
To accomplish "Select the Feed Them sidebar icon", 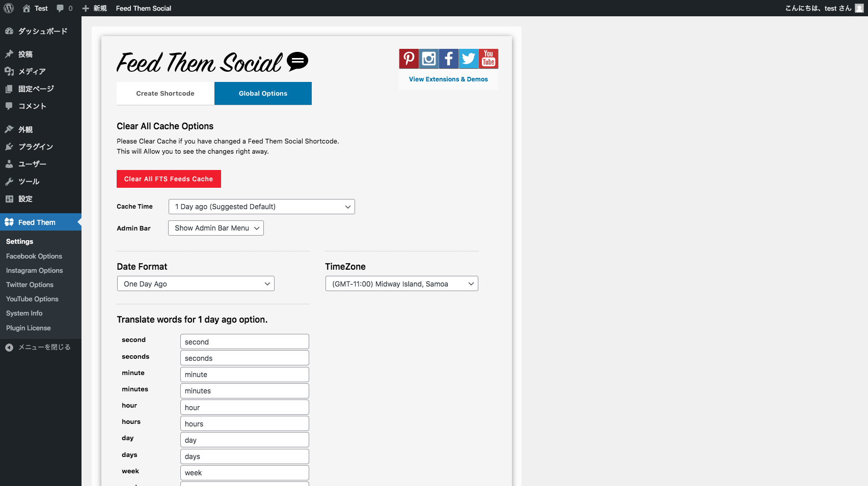I will point(9,222).
